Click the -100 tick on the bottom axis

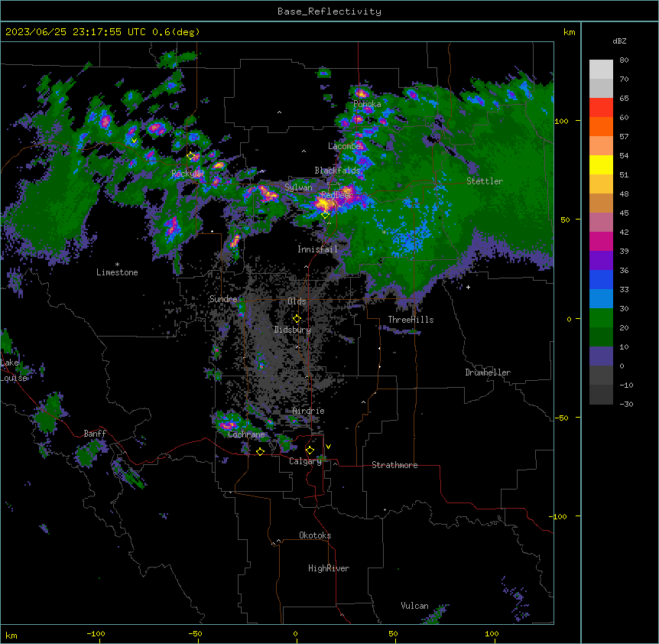[x=96, y=634]
